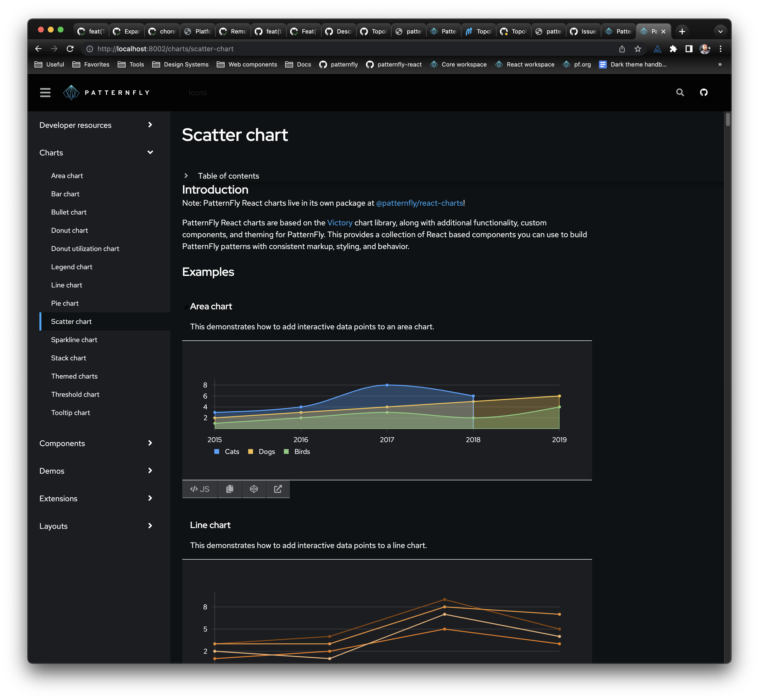Open site search magnifier icon

tap(680, 92)
